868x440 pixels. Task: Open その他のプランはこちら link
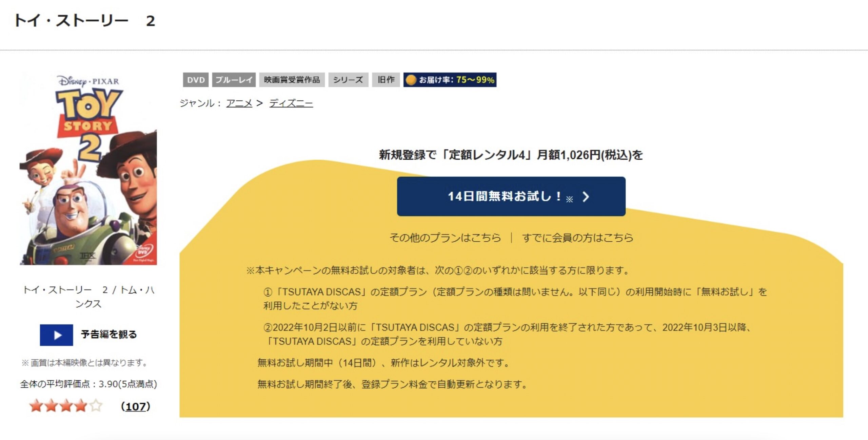pos(445,238)
